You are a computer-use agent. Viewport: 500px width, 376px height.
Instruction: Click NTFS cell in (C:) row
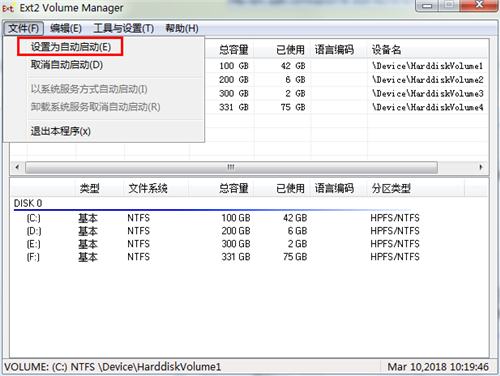(139, 218)
